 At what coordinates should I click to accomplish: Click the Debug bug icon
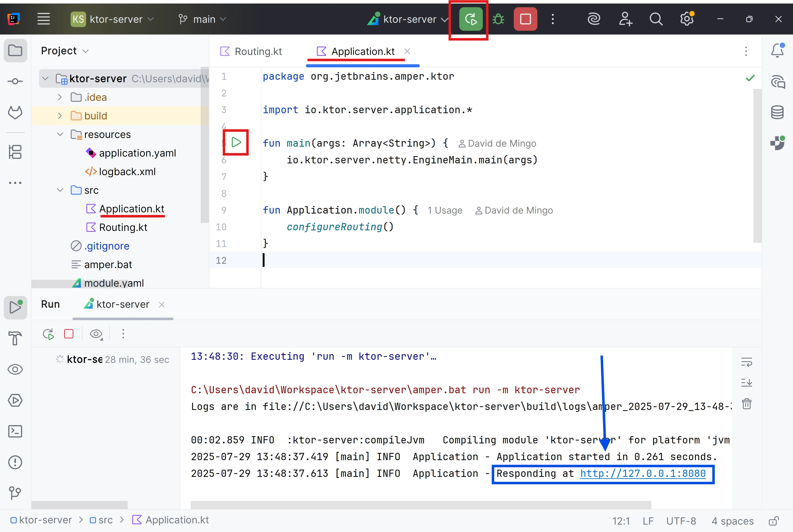tap(498, 19)
